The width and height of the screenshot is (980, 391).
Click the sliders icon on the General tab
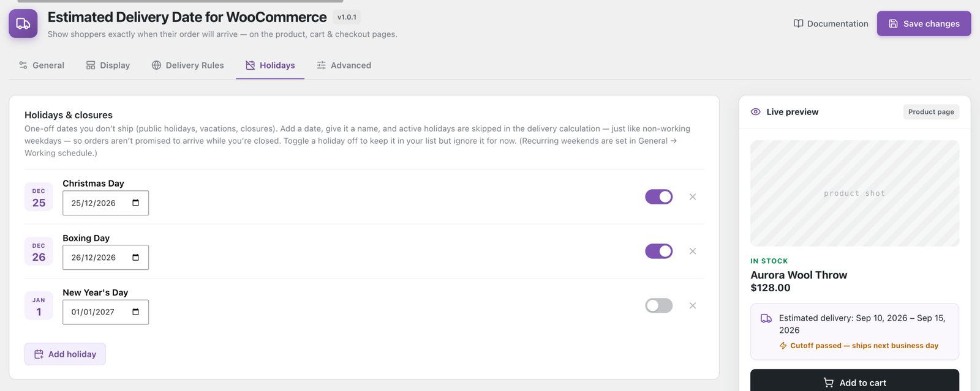(x=23, y=65)
